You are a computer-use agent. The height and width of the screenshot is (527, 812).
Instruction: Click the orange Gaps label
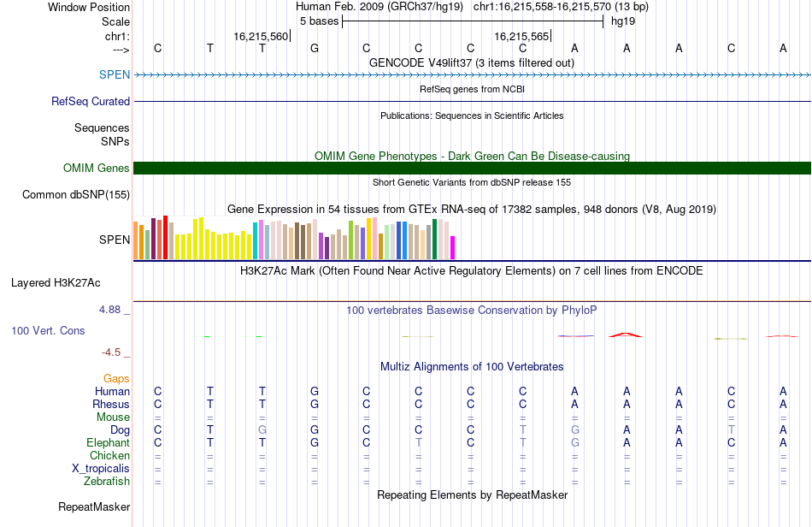(x=116, y=378)
